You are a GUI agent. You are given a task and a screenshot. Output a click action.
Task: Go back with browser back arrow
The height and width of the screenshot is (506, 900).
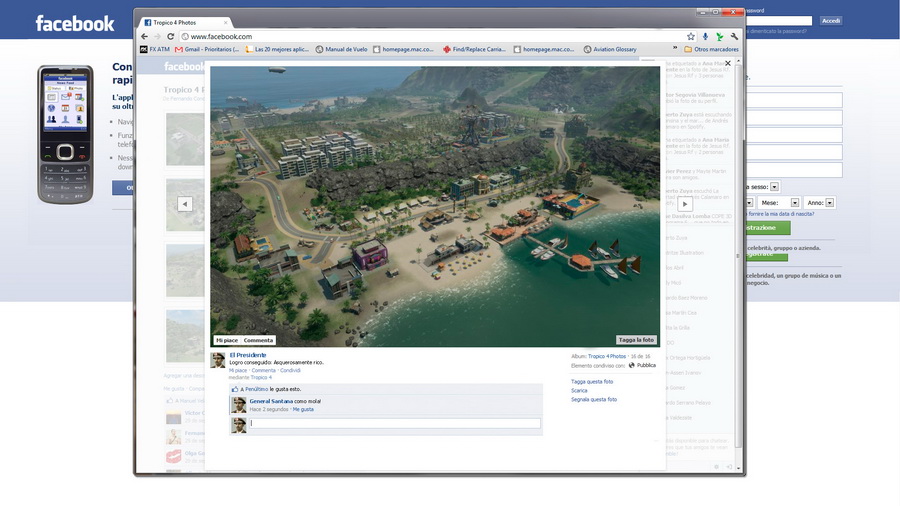point(145,36)
